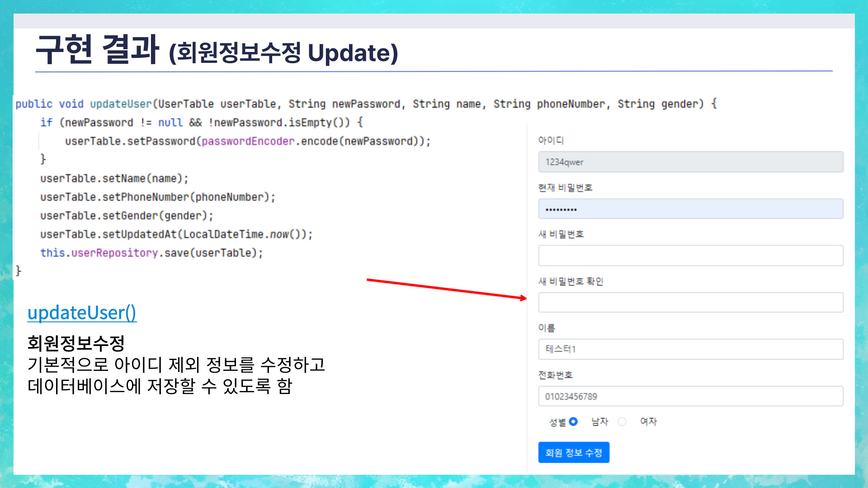868x488 pixels.
Task: Click the 회원 정보 수정 submit button
Action: coord(574,452)
